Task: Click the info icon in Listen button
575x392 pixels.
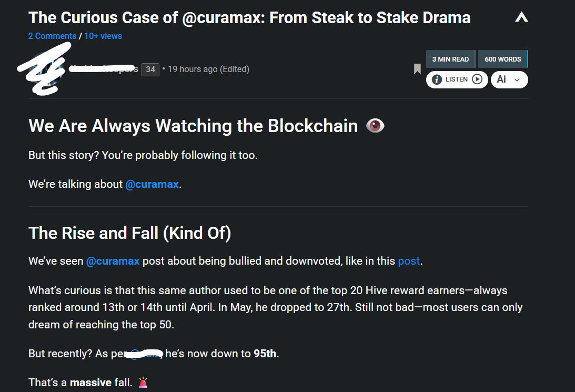Action: tap(437, 79)
